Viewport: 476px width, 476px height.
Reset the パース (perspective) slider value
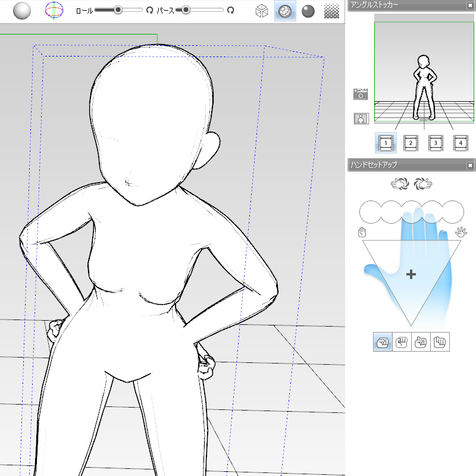[231, 10]
